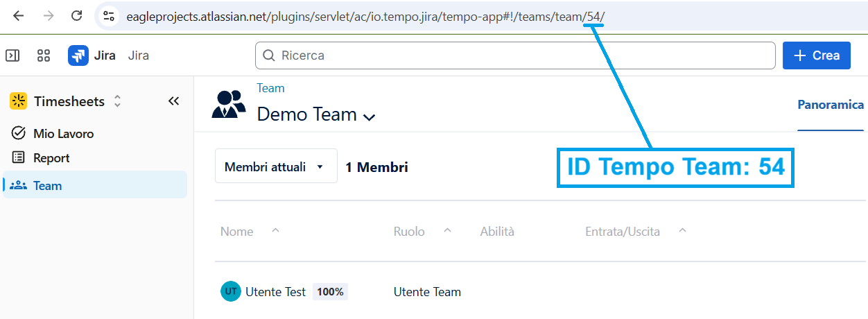Switch to the Panoramica tab
Screen dimensions: 868x319
coord(831,105)
